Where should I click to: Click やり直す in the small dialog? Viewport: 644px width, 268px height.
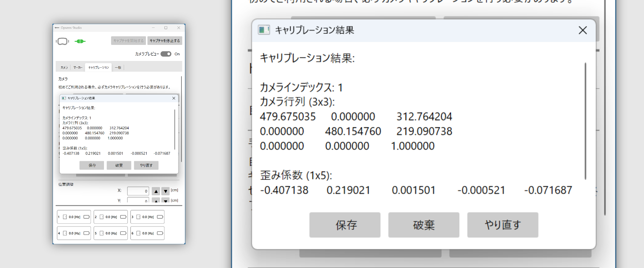(146, 165)
